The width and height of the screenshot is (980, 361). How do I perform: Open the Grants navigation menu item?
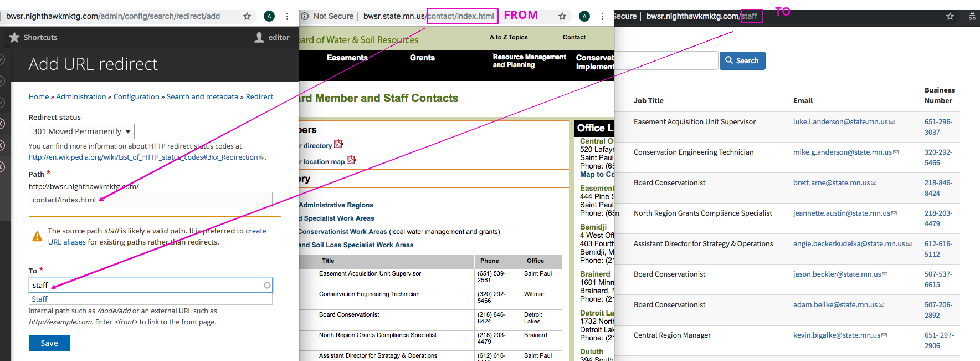422,58
